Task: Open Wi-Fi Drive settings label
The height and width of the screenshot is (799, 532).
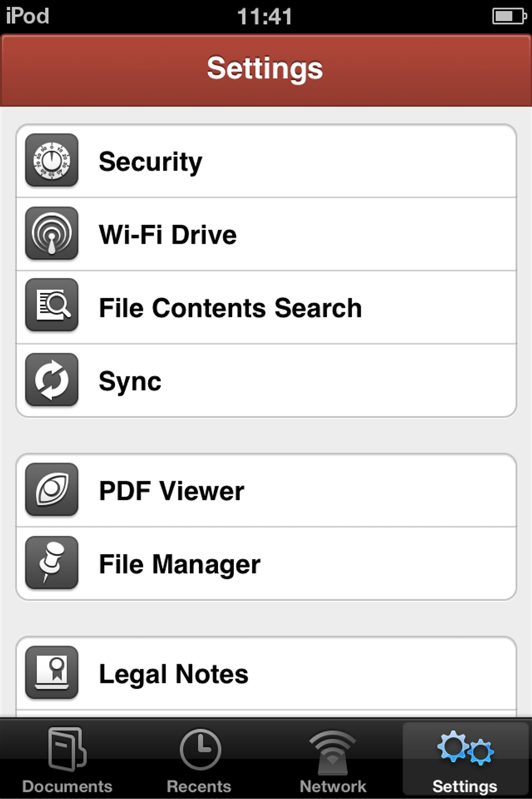Action: pos(167,235)
